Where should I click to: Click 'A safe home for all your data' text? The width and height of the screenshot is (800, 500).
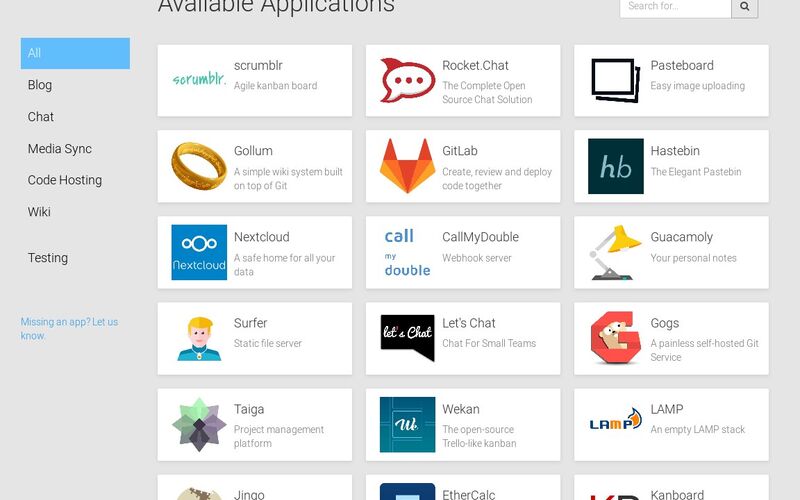284,265
